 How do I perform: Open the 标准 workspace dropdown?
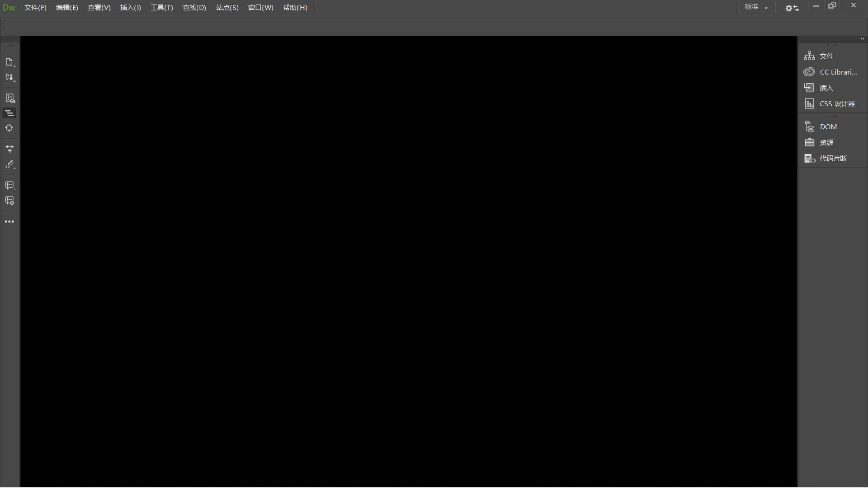point(756,7)
